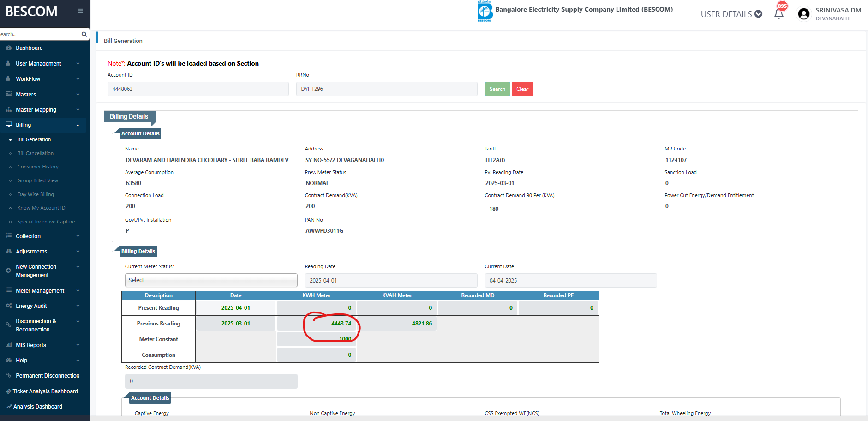Click Present Reading KVAH Meter cell
Image resolution: width=868 pixels, height=421 pixels.
click(397, 308)
